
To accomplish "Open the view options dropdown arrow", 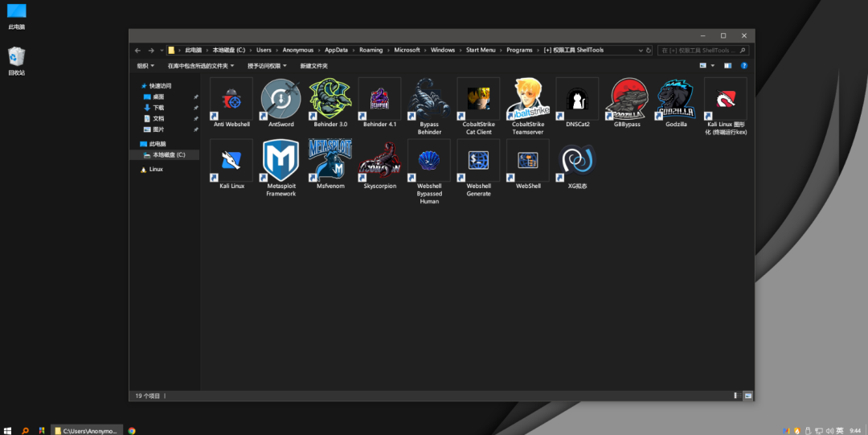I will 712,65.
